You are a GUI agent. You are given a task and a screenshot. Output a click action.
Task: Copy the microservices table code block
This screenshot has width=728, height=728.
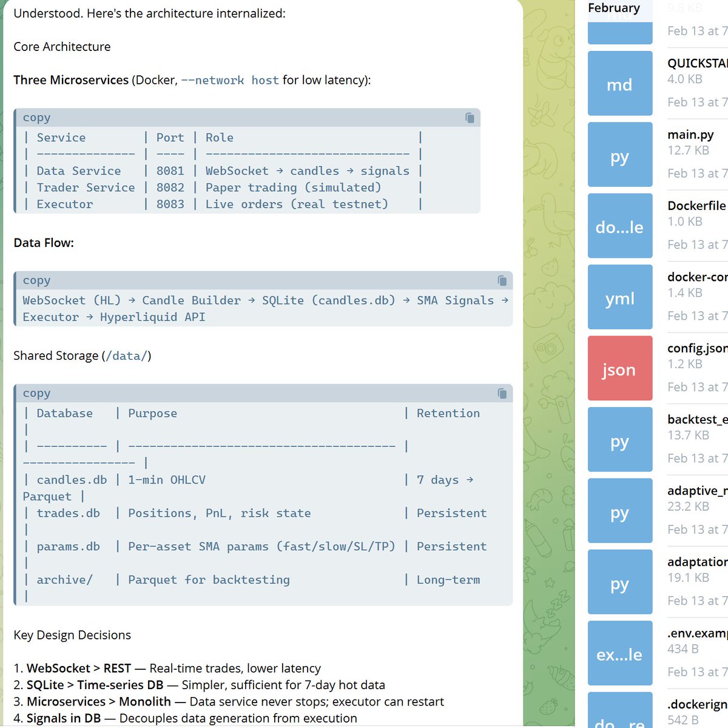pyautogui.click(x=470, y=118)
